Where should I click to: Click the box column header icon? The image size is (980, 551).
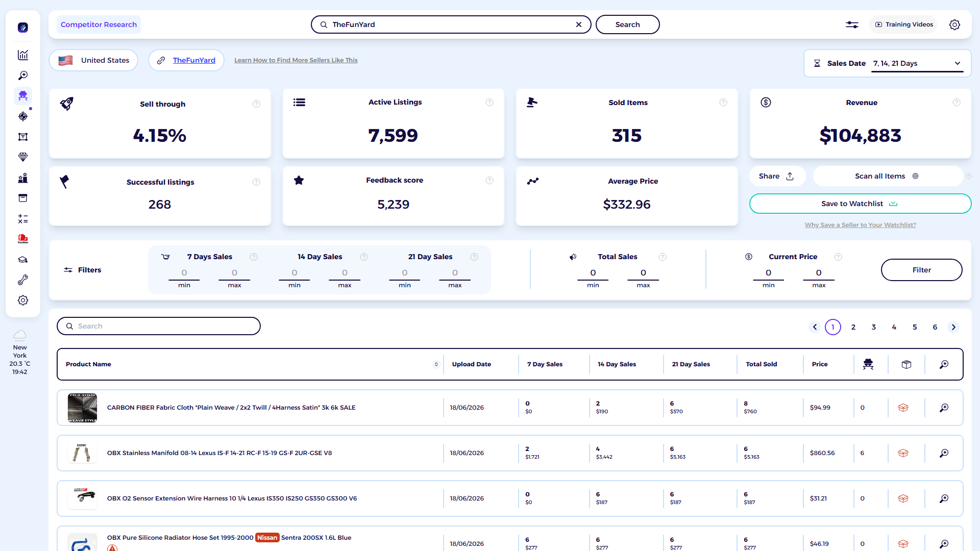(906, 364)
